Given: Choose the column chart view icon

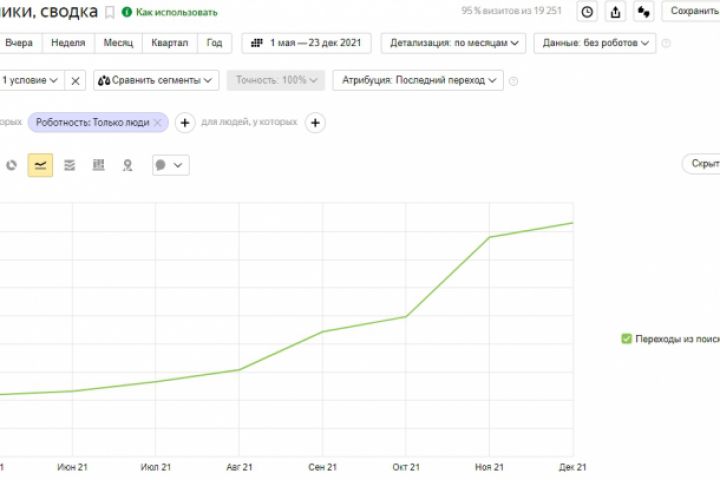Looking at the screenshot, I should pyautogui.click(x=99, y=165).
